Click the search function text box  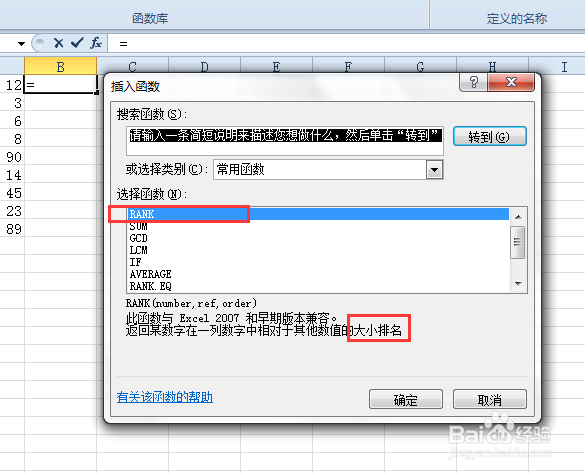pos(285,141)
